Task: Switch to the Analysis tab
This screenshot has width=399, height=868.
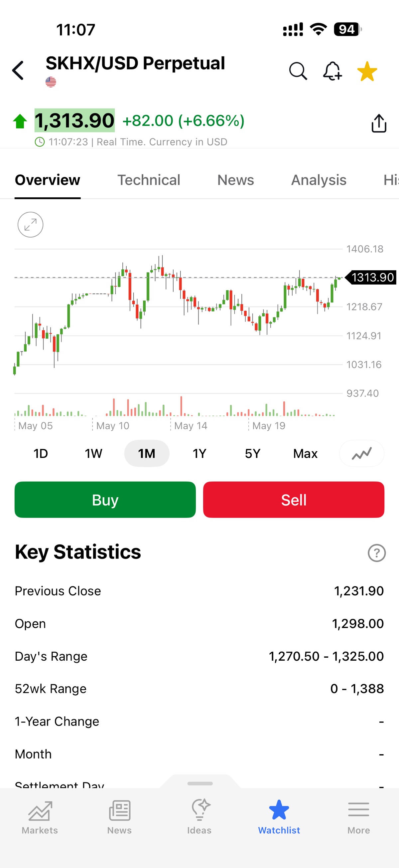Action: (x=319, y=180)
